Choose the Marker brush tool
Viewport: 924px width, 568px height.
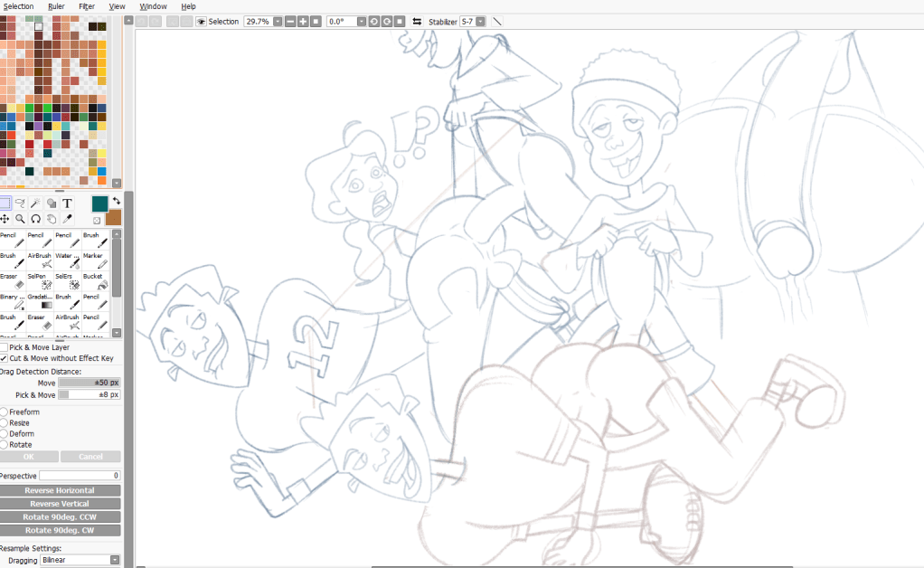tap(92, 261)
